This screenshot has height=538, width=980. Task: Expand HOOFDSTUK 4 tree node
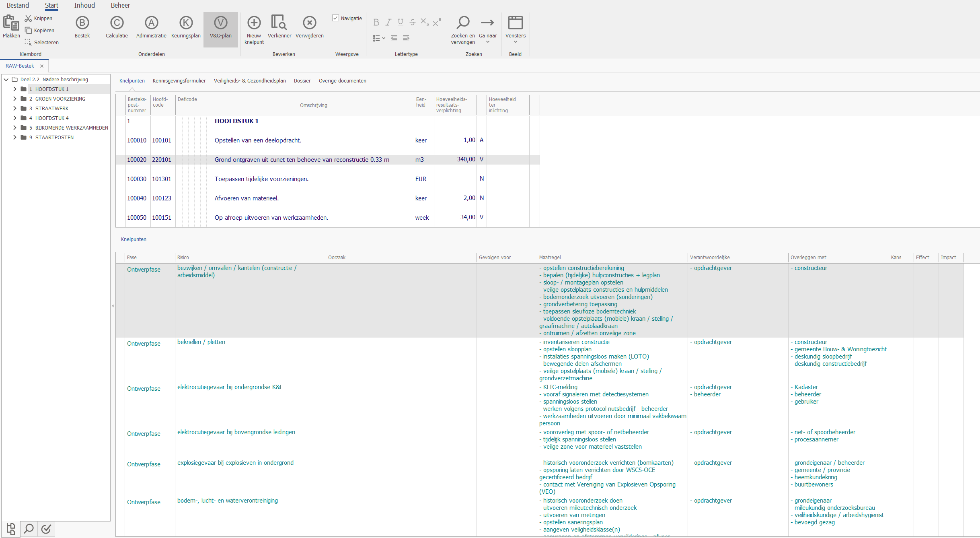[15, 118]
